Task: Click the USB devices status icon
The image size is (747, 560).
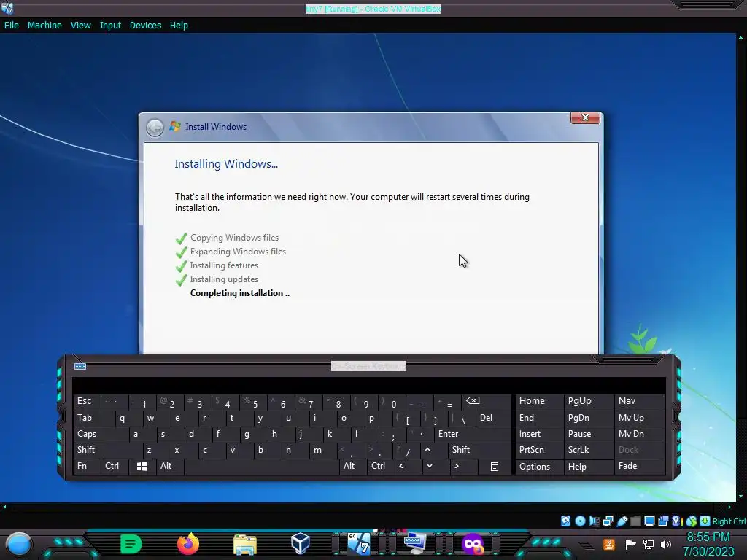Action: point(622,521)
